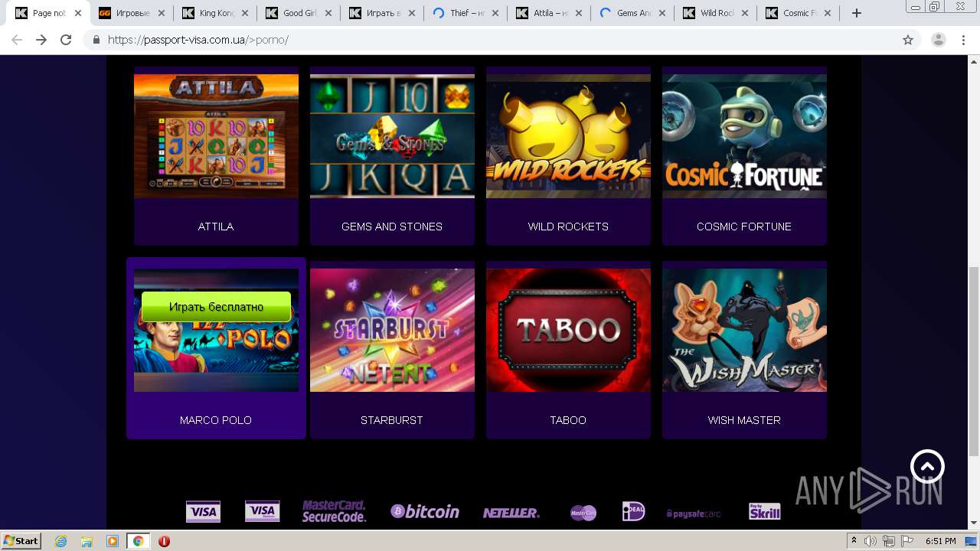The height and width of the screenshot is (551, 980).
Task: Click the bitcoin payment logo
Action: (425, 512)
